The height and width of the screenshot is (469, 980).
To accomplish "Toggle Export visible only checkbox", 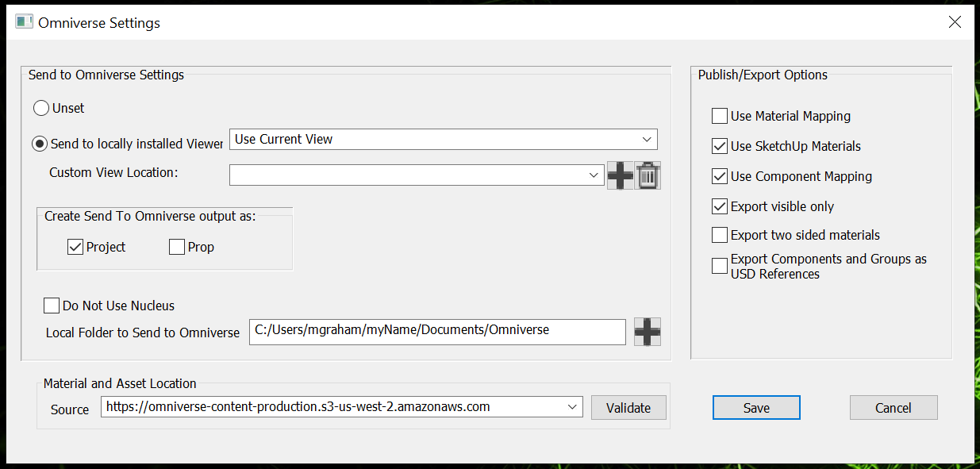I will (x=720, y=206).
